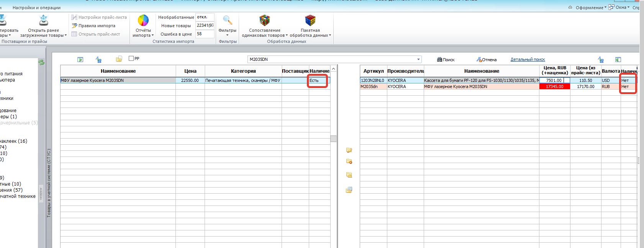Screen dimensions: 644x248
Task: Click bottom computer icon between grids
Action: tap(349, 190)
